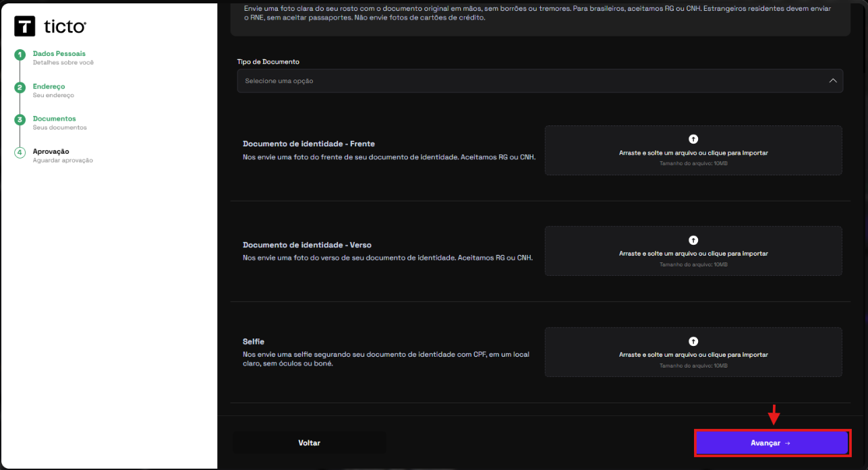The image size is (868, 470).
Task: Click the ticto brand name text
Action: pyautogui.click(x=65, y=27)
